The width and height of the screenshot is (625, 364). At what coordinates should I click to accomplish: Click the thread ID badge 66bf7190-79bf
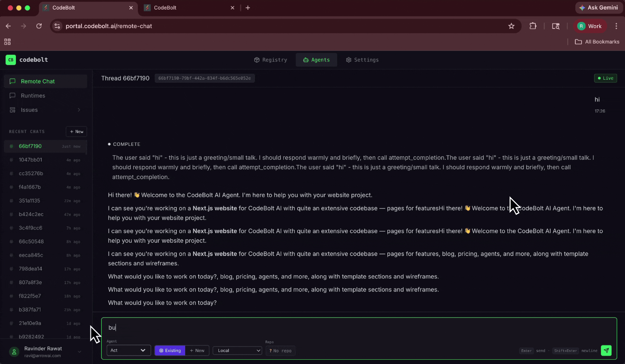point(205,78)
